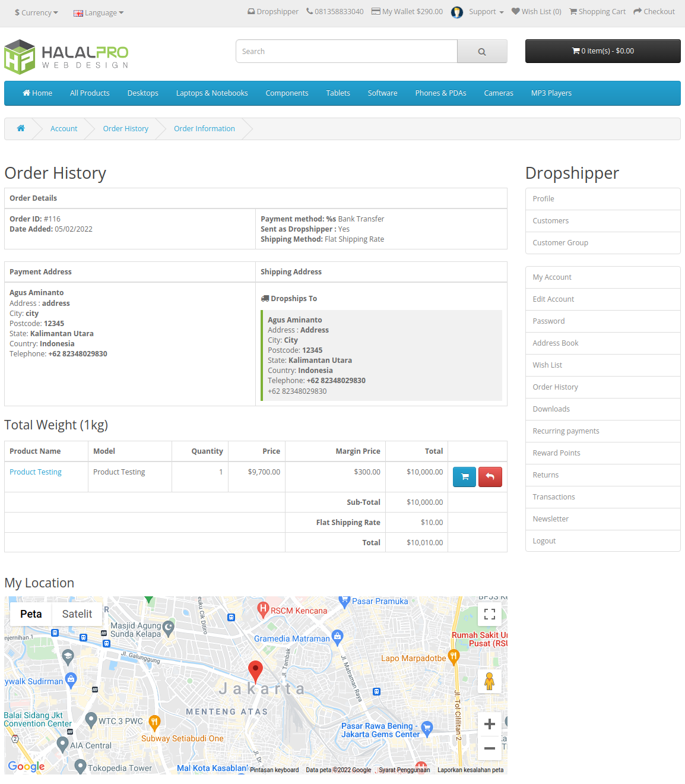
Task: Open the Language dropdown
Action: tap(99, 12)
